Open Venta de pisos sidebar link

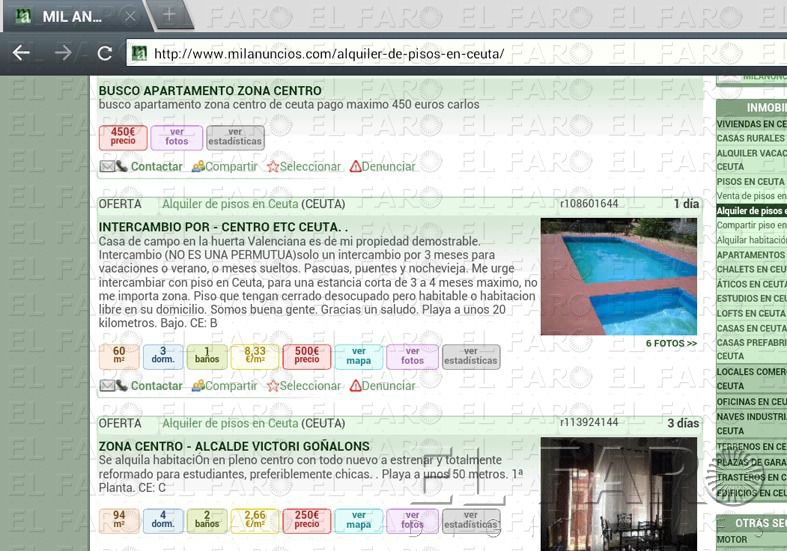(x=751, y=196)
